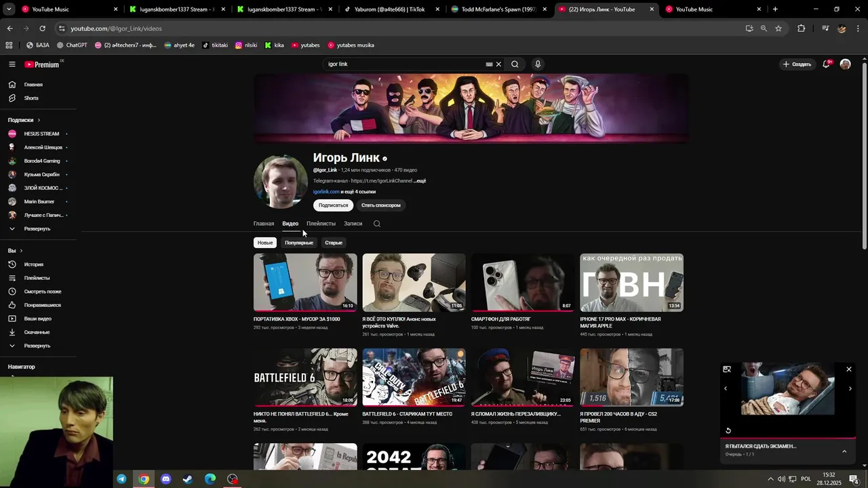Open the YouTube guide hamburger menu
The width and height of the screenshot is (868, 488).
pos(12,64)
